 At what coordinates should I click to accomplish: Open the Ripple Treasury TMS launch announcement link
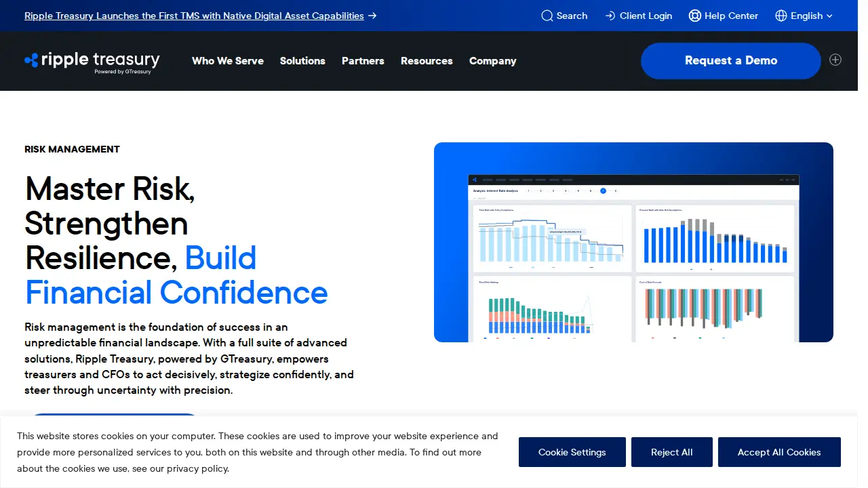point(194,16)
